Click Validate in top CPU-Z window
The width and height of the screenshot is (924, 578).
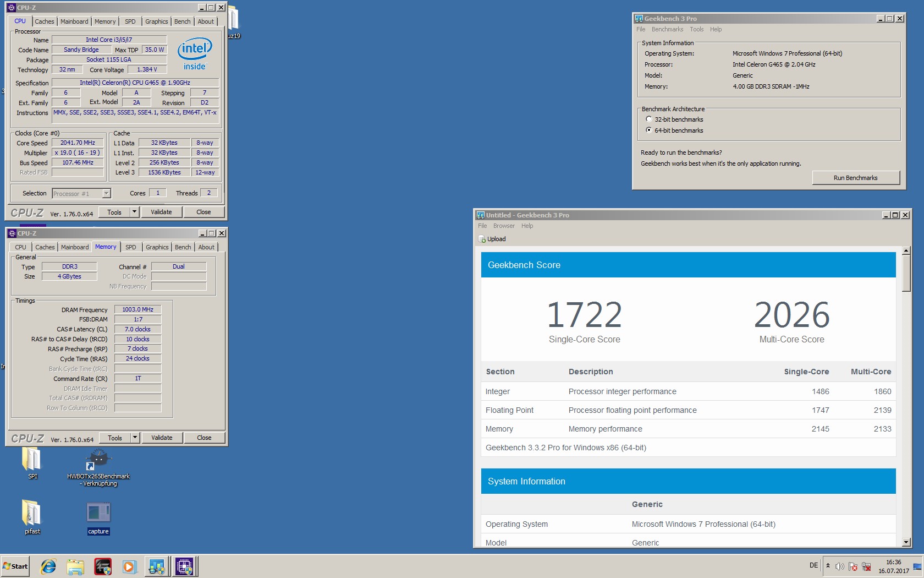pos(161,212)
